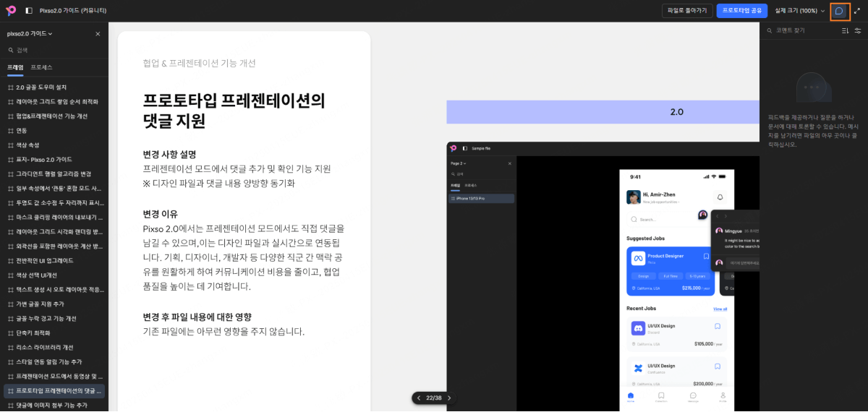Go to next frame arrow
Viewport: 868px width, 412px height.
[448, 398]
